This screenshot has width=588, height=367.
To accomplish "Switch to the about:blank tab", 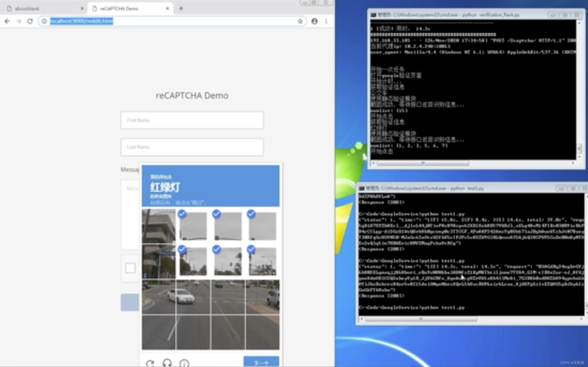I will click(x=45, y=9).
